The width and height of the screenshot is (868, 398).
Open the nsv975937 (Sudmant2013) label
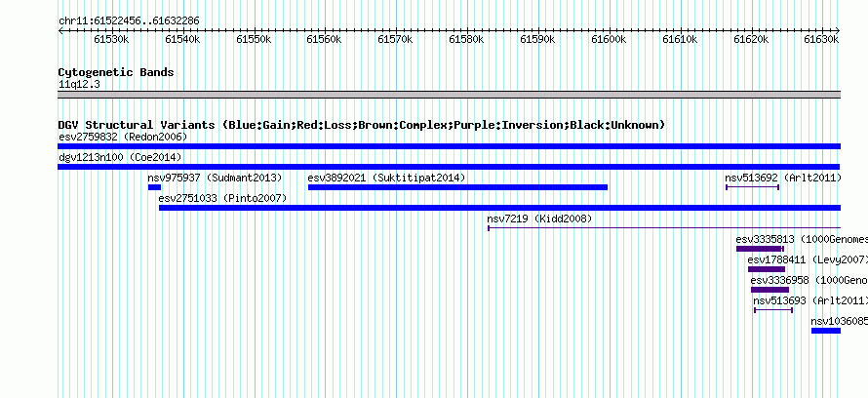point(215,178)
